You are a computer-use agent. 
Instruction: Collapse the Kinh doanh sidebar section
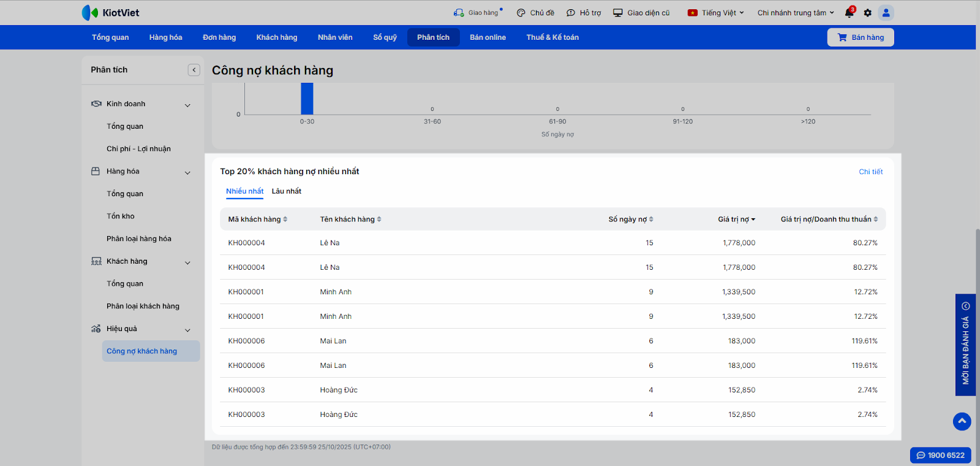coord(187,105)
